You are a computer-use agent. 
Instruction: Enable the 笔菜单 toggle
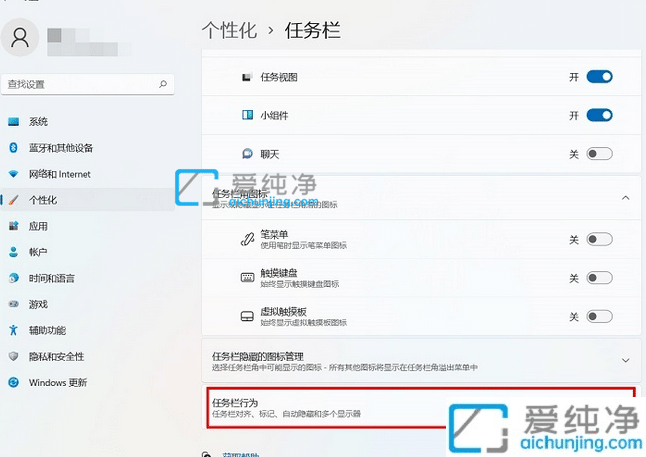click(x=599, y=239)
